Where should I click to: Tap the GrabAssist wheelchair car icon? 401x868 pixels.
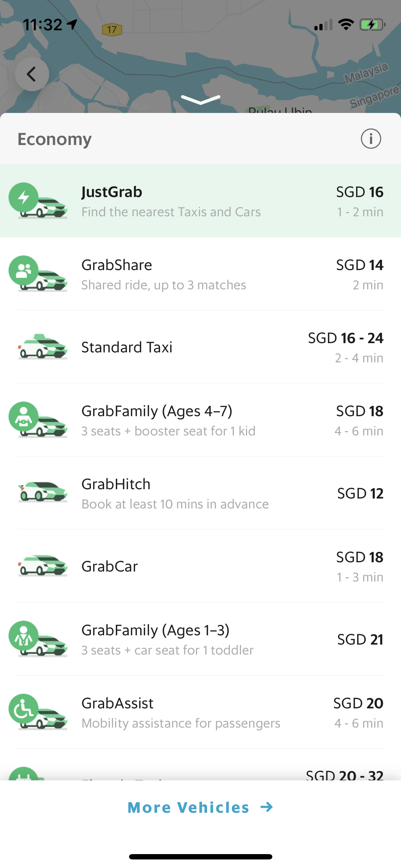[x=38, y=712]
